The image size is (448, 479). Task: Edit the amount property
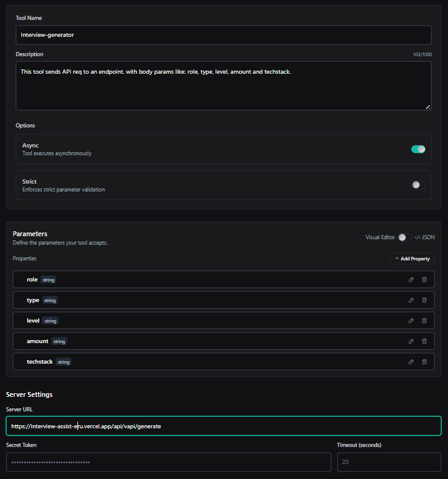point(411,341)
